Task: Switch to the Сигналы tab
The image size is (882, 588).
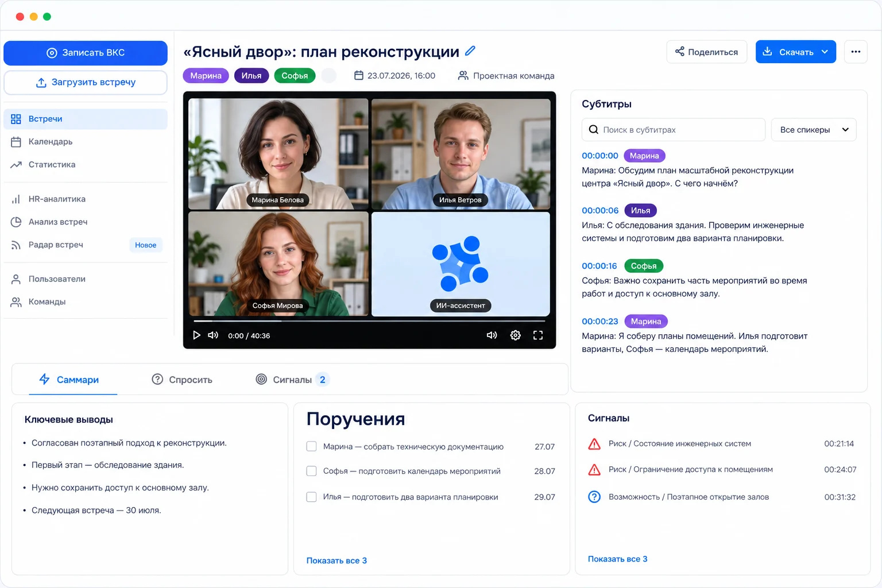Action: 292,380
